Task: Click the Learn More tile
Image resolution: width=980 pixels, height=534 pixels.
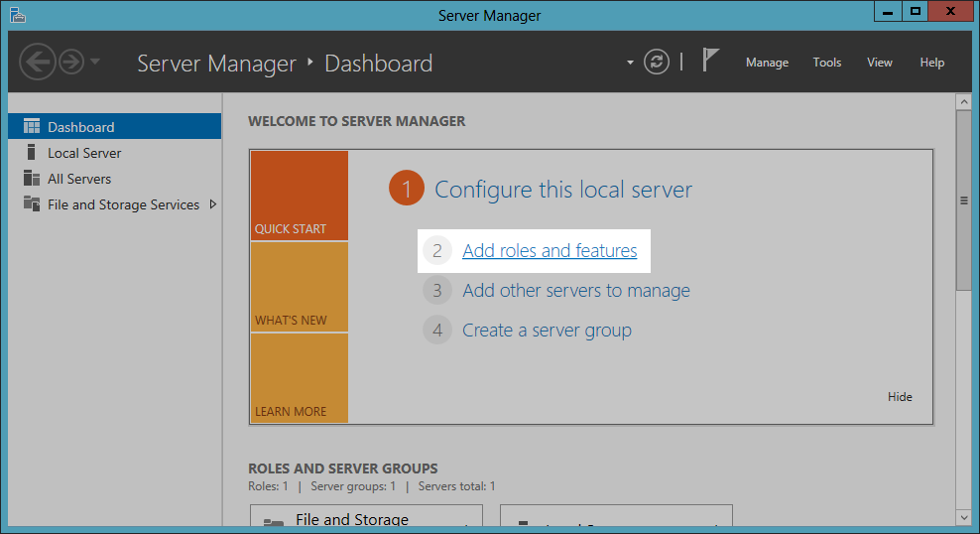Action: [x=300, y=378]
